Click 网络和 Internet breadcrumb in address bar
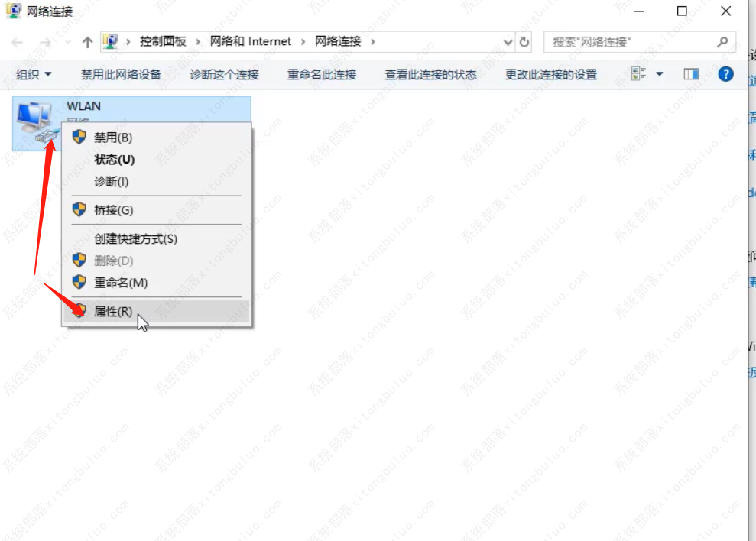Screen dimensions: 756x541 [x=251, y=42]
